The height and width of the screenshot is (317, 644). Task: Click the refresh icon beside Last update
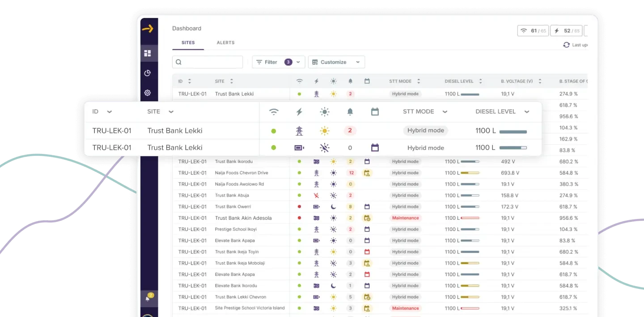(566, 45)
